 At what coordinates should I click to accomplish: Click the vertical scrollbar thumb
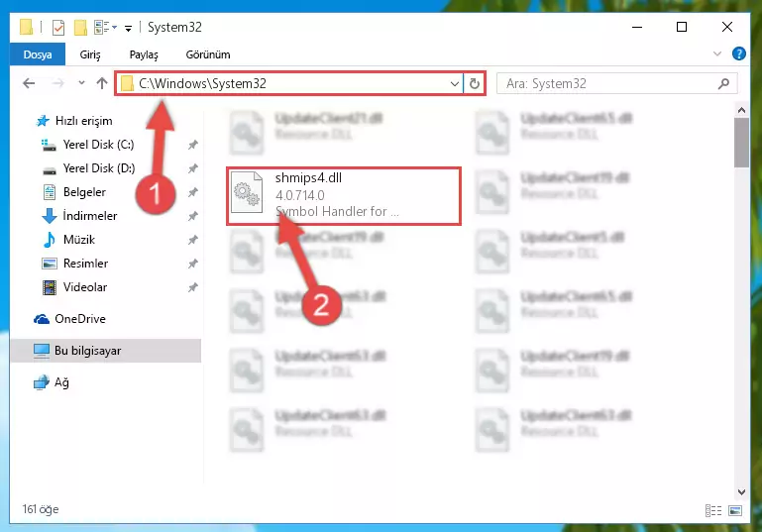[741, 143]
